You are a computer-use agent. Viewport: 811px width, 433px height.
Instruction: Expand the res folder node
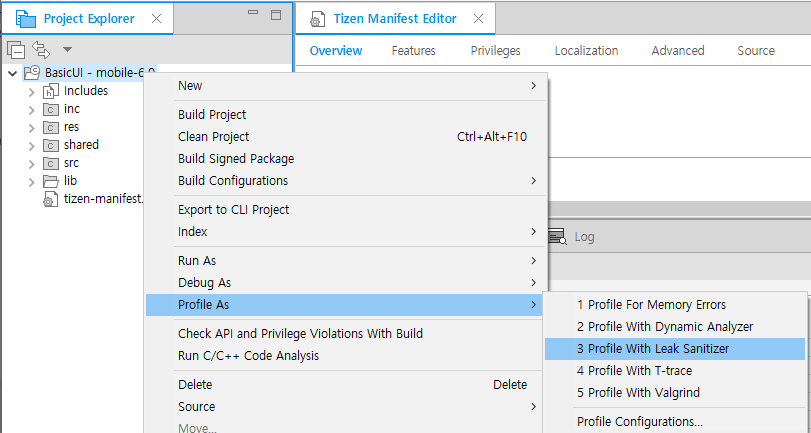32,127
